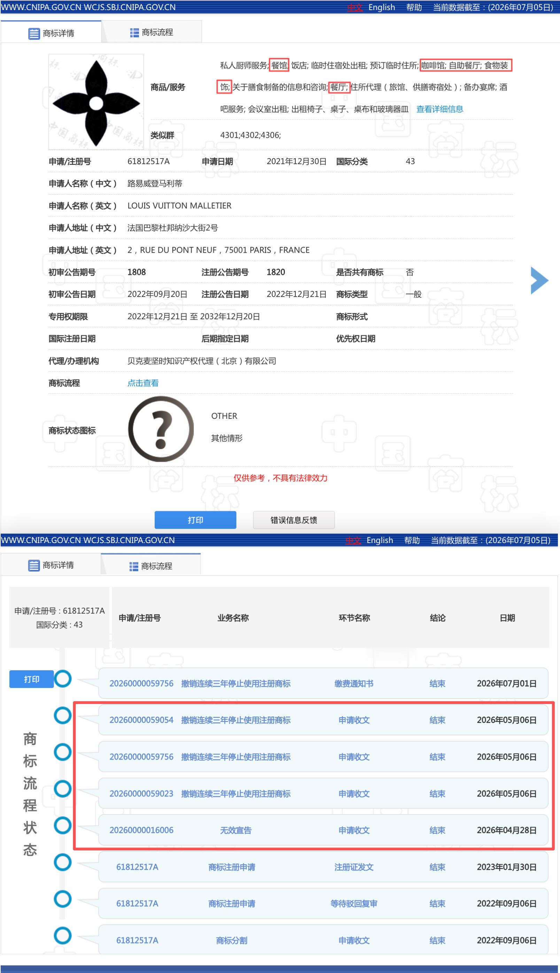Select registration number 61812517A in details
Viewport: 560px width, 973px height.
(x=148, y=161)
